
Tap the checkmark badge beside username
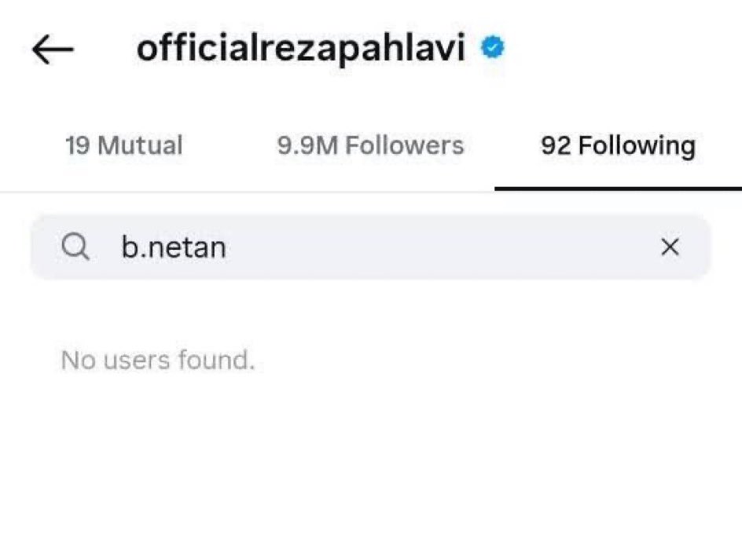pos(493,47)
